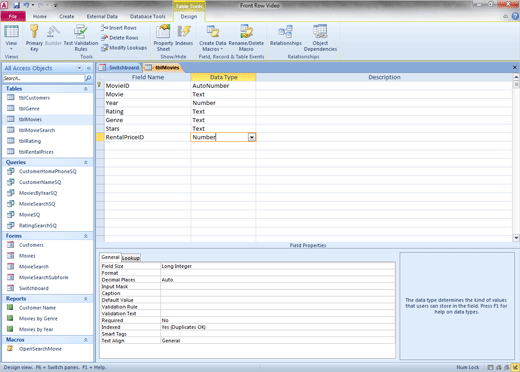Viewport: 520px width, 372px height.
Task: Open Modify Lookups
Action: (x=124, y=48)
